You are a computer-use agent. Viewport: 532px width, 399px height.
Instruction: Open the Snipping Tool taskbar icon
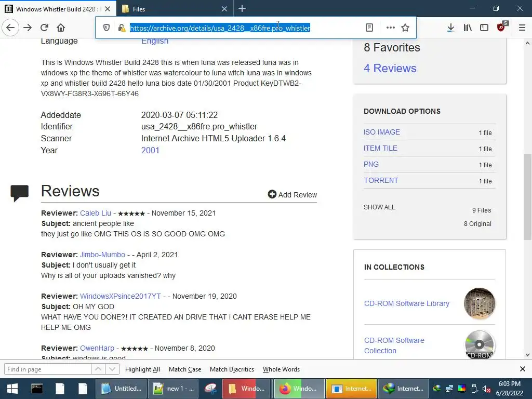click(211, 389)
